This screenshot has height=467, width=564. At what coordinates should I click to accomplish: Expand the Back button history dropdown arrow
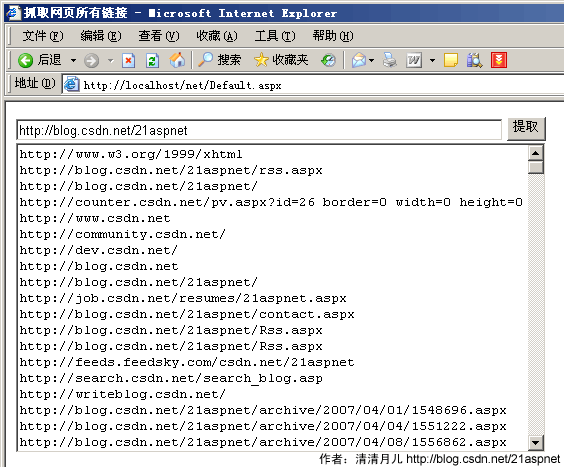tap(73, 60)
